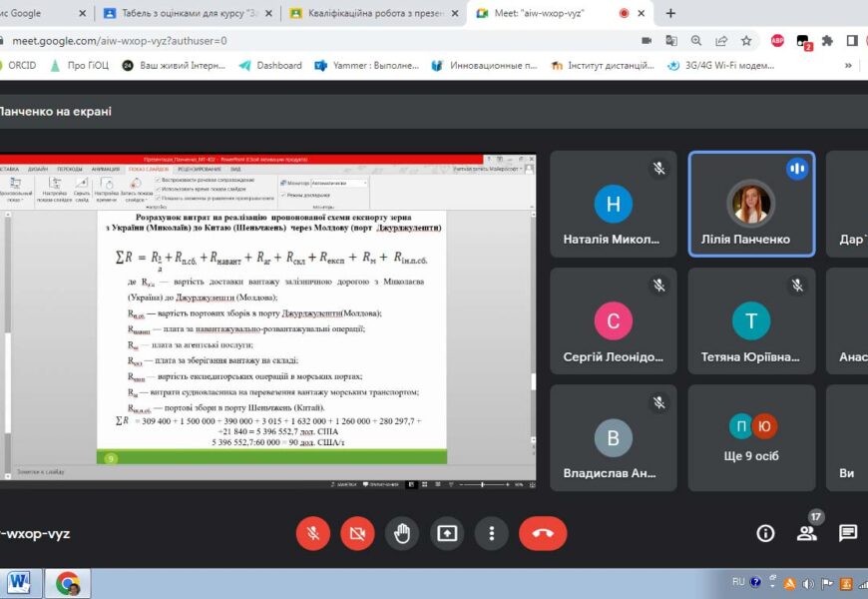Open More options three-dot menu in Meet

tap(492, 533)
